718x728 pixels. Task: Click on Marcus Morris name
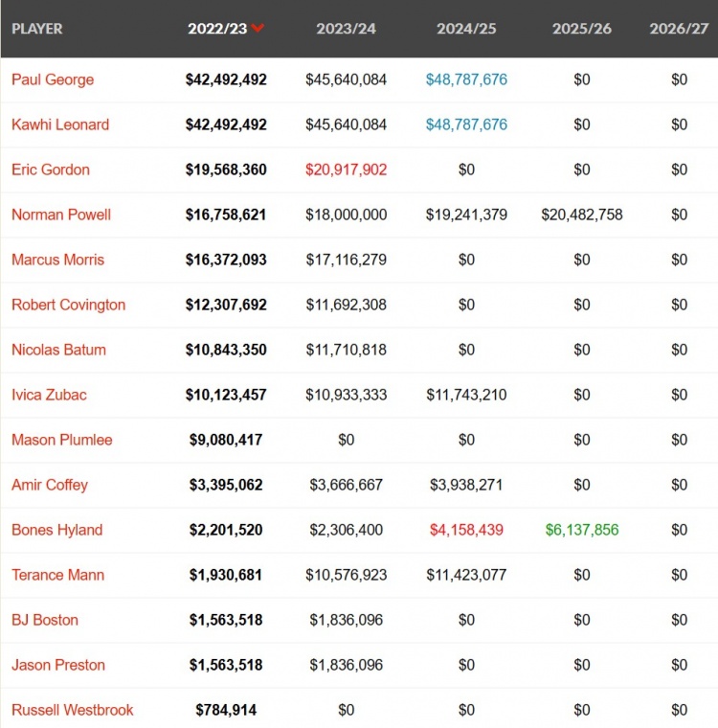(x=57, y=260)
